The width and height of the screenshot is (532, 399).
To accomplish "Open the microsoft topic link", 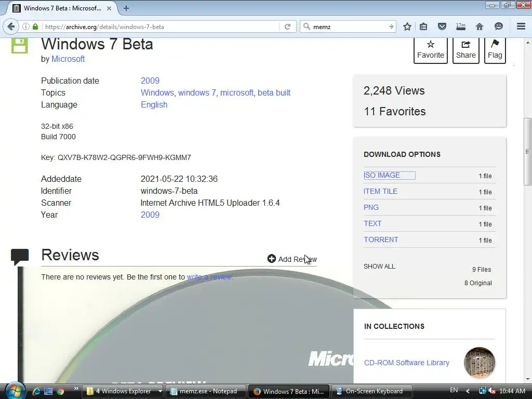I will (x=237, y=92).
